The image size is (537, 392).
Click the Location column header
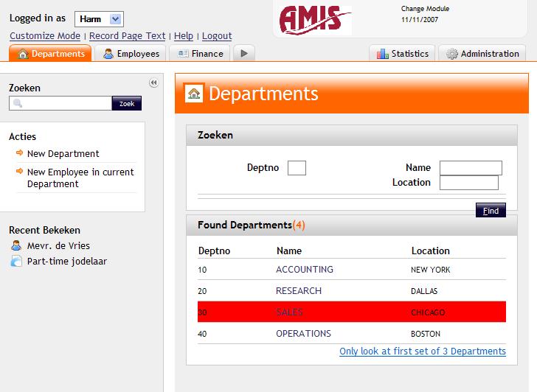[x=431, y=251]
